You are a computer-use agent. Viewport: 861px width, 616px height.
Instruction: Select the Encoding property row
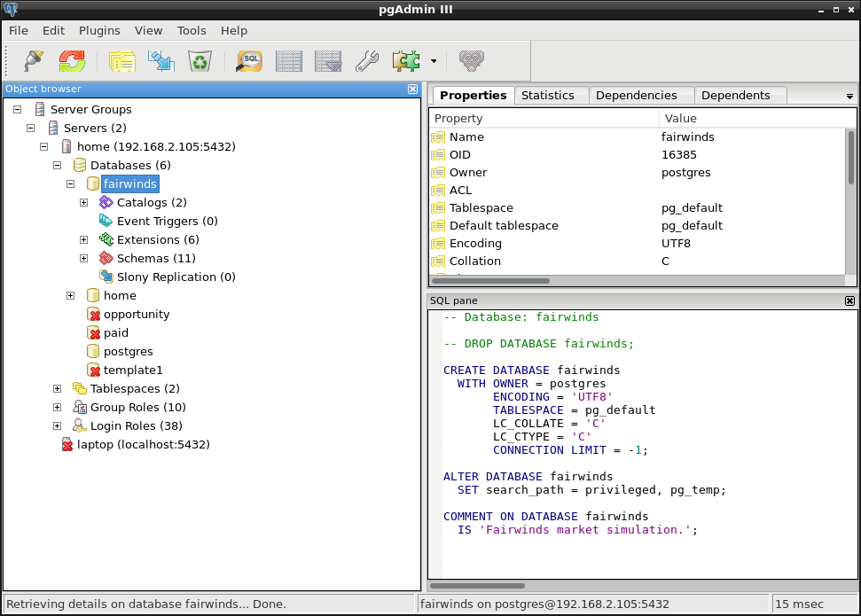[638, 243]
